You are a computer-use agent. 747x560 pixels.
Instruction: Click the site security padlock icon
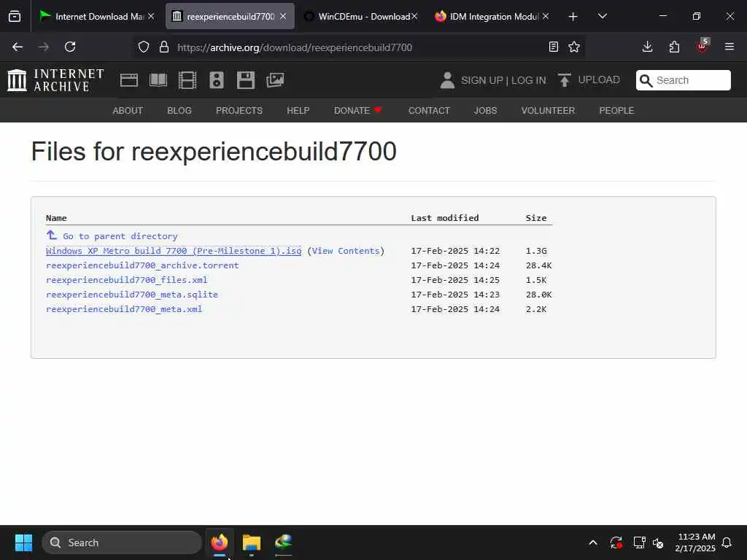click(164, 47)
